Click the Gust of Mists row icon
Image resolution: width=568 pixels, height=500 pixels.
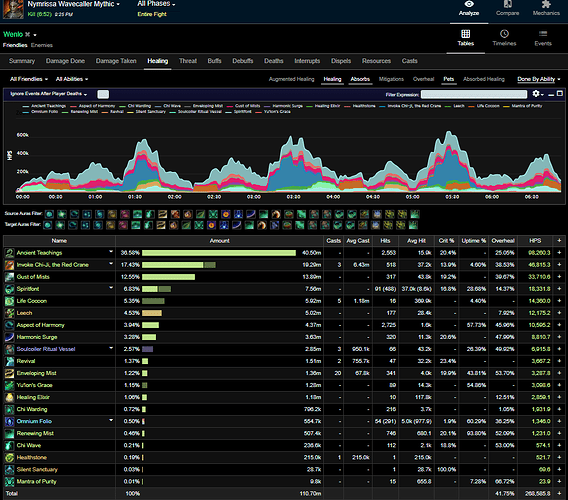(9, 277)
